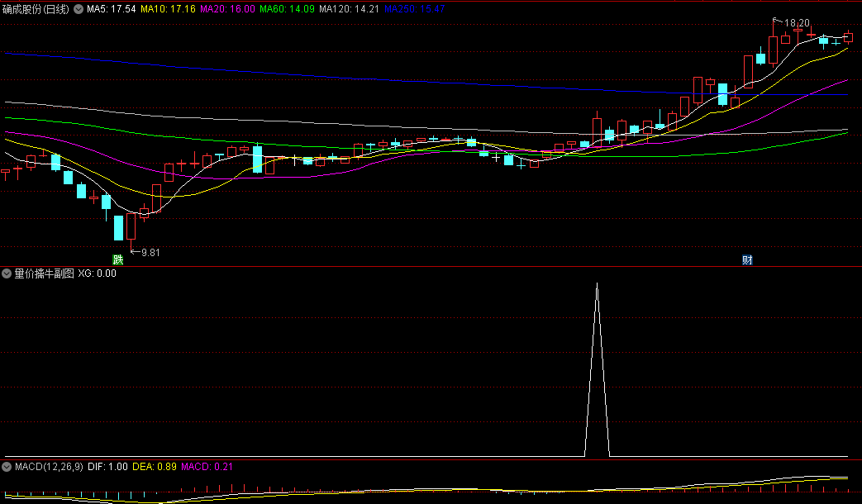Click the MACD(12,26,9) indicator name
Screen dimensions: 862x504
pos(49,467)
